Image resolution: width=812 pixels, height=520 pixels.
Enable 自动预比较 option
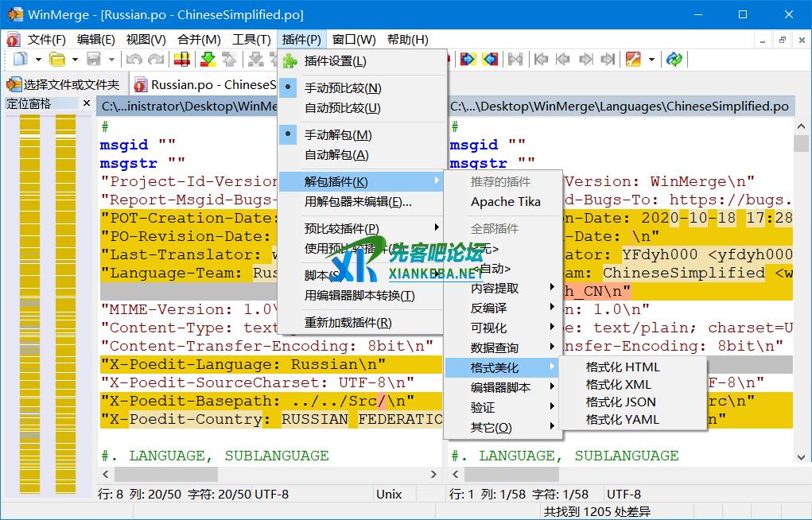point(343,107)
